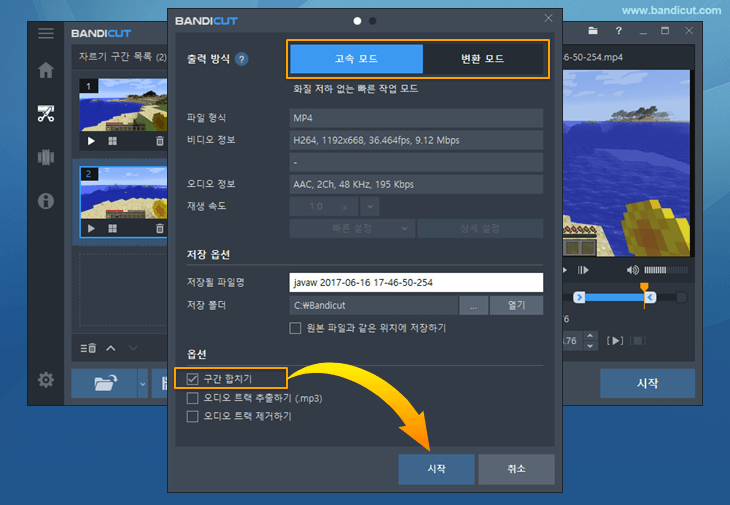The height and width of the screenshot is (505, 730).
Task: Expand dropdown next to open file button
Action: [143, 384]
